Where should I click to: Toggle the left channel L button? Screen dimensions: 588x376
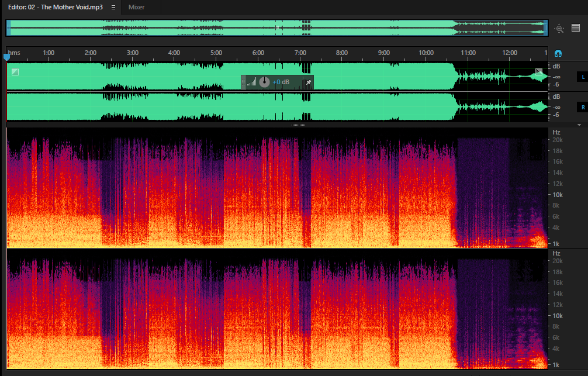point(583,77)
